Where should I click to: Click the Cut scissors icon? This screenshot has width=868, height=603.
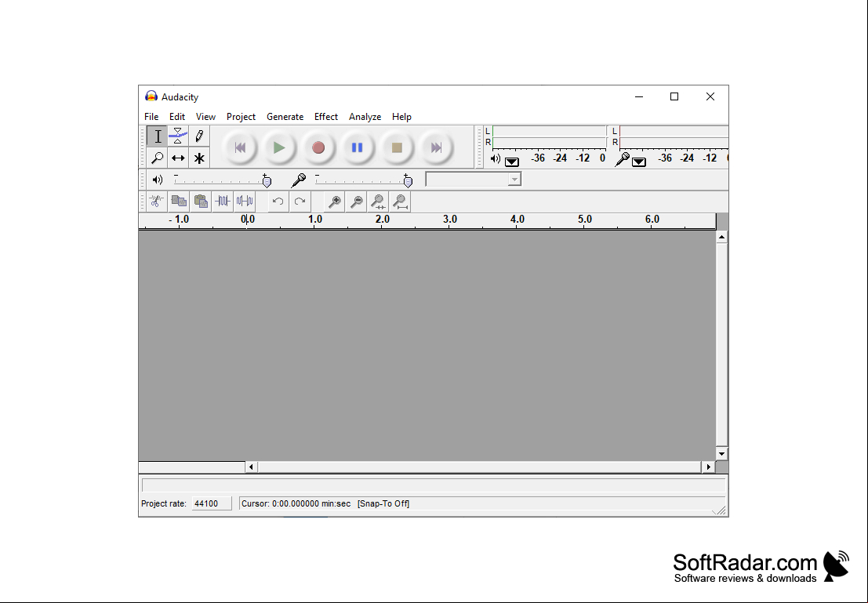[157, 202]
